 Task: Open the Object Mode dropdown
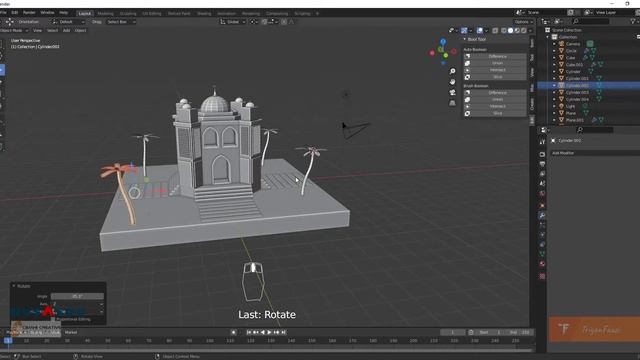14,31
